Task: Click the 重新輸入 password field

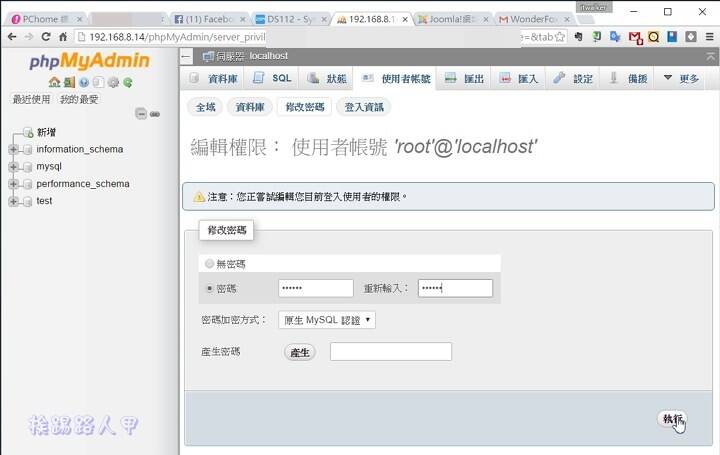Action: [455, 288]
